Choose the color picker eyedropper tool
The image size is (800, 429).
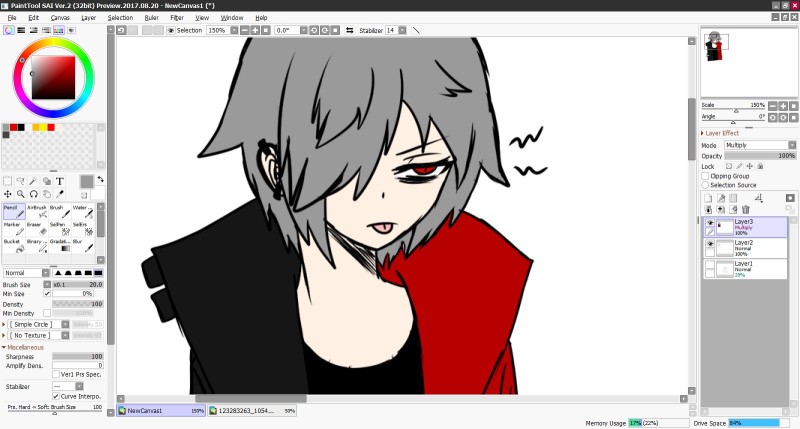point(60,194)
